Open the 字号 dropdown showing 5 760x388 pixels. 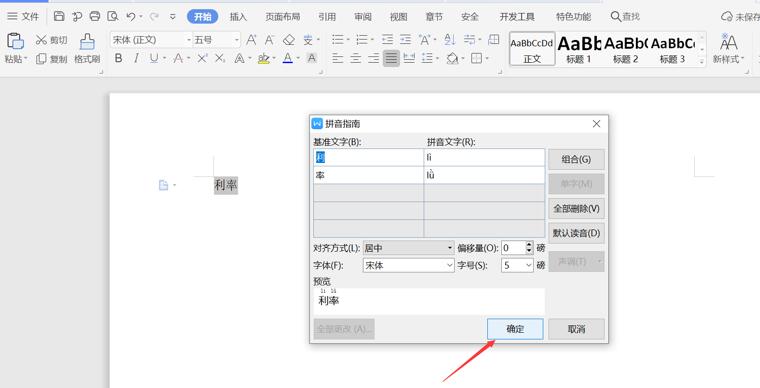click(x=517, y=265)
